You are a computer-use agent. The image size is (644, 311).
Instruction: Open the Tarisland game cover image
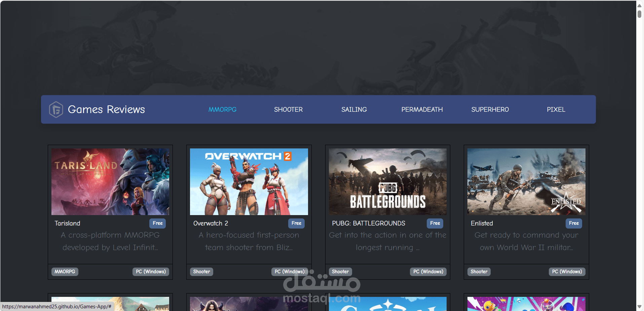click(110, 182)
